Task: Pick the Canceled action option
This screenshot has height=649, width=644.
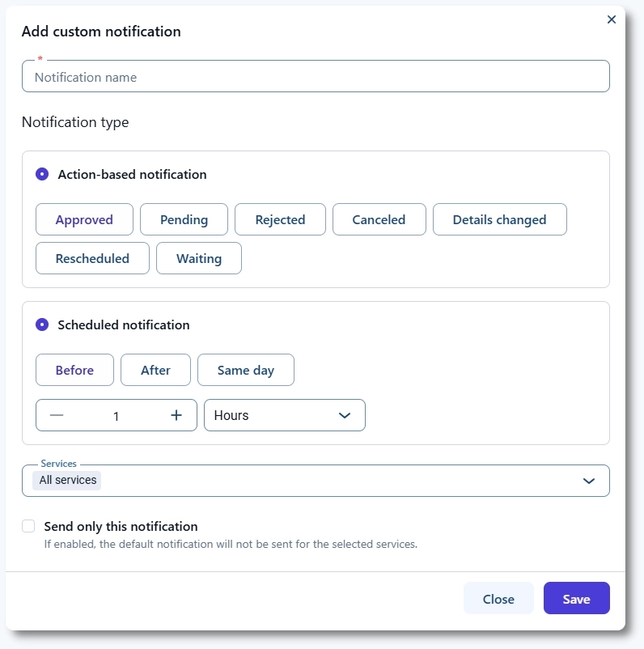Action: coord(379,219)
